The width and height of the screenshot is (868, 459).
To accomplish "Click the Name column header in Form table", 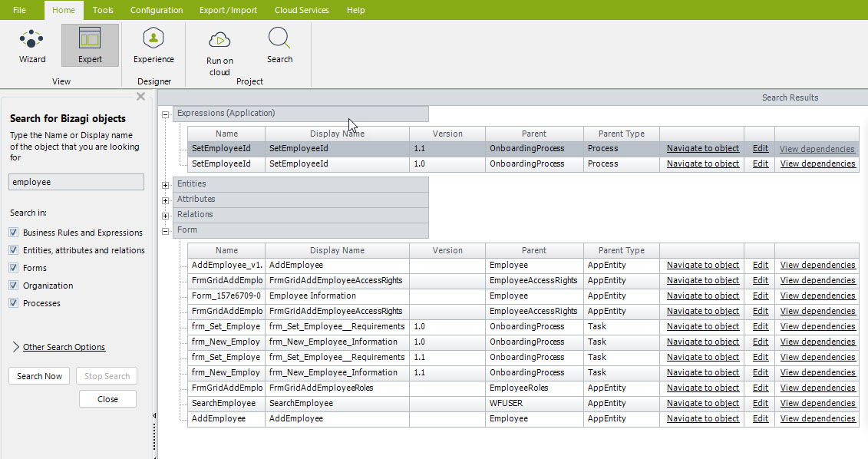I will pyautogui.click(x=226, y=250).
